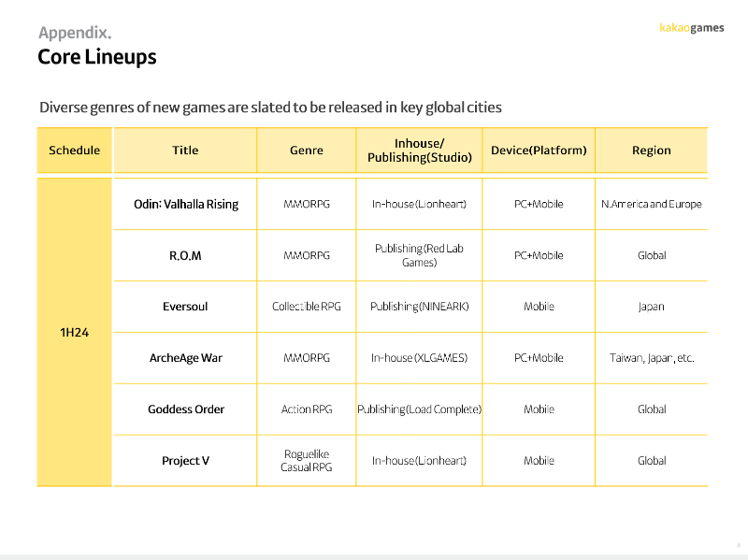Select the "Appendix." heading text
Viewport: 748px width, 560px height.
click(x=75, y=33)
